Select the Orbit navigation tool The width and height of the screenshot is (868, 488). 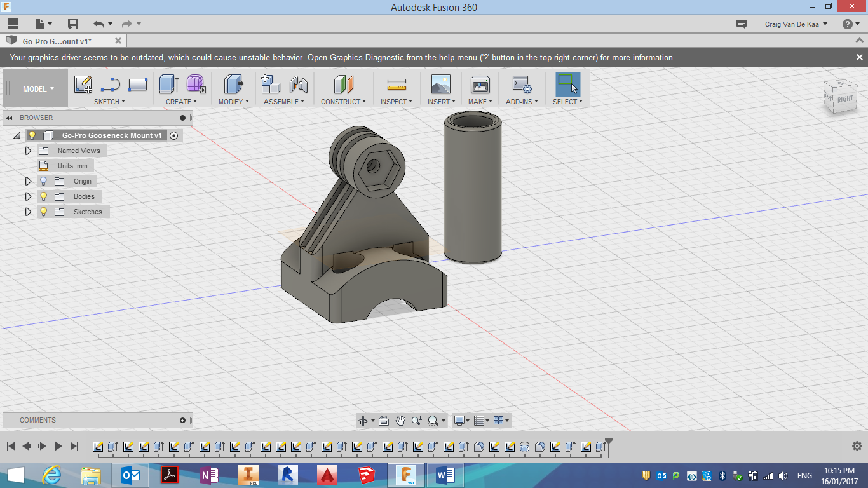click(363, 421)
